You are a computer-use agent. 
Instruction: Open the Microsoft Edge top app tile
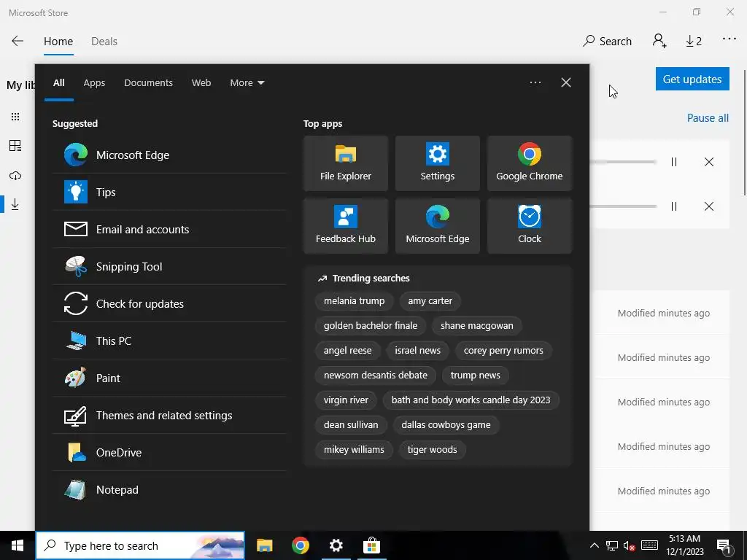click(x=438, y=226)
